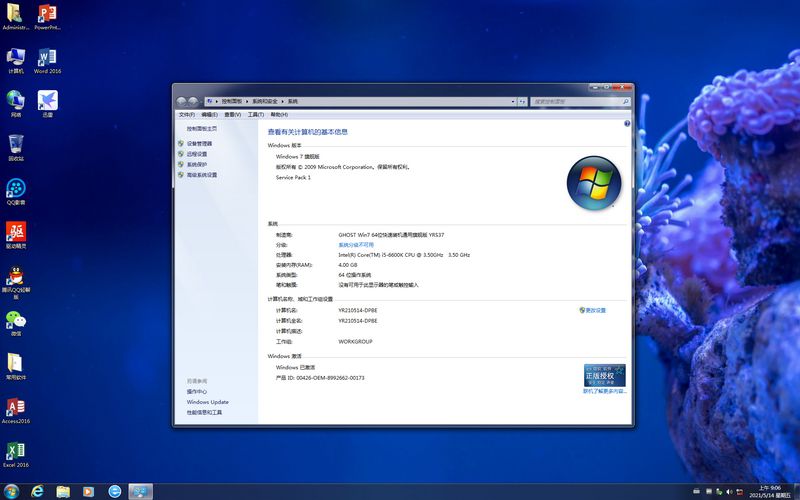Open the 工具(T) menu
This screenshot has width=800, height=500.
coord(256,115)
